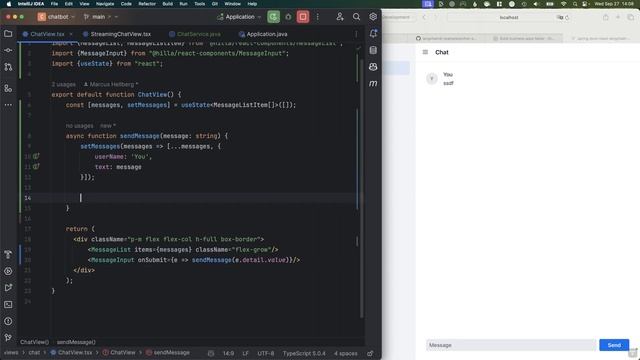640x360 pixels.
Task: Open the Build hammer tool window
Action: point(8,254)
